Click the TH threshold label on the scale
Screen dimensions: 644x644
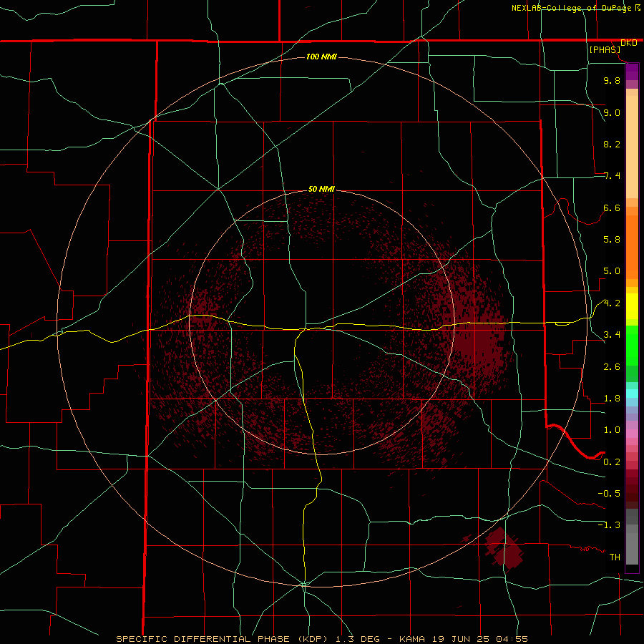[x=615, y=557]
